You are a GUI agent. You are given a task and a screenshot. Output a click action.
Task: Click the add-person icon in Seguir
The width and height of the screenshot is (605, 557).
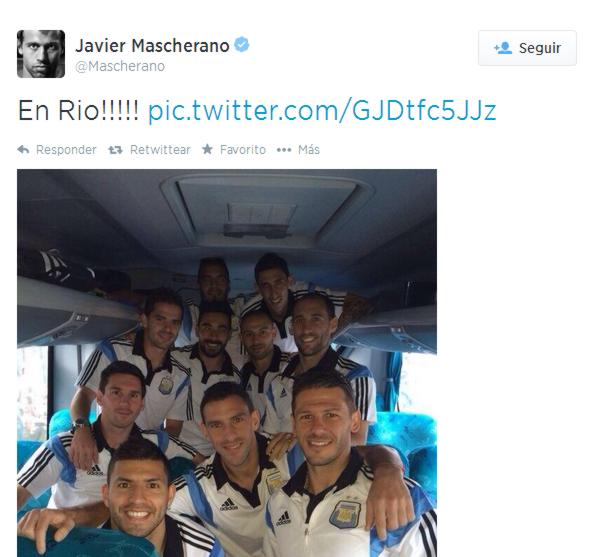pos(503,48)
